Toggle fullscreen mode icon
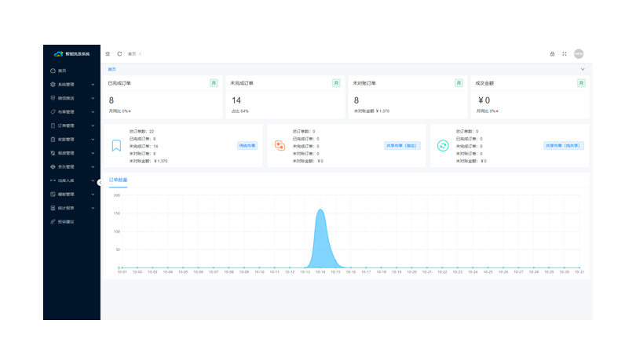The image size is (636, 364). click(565, 54)
